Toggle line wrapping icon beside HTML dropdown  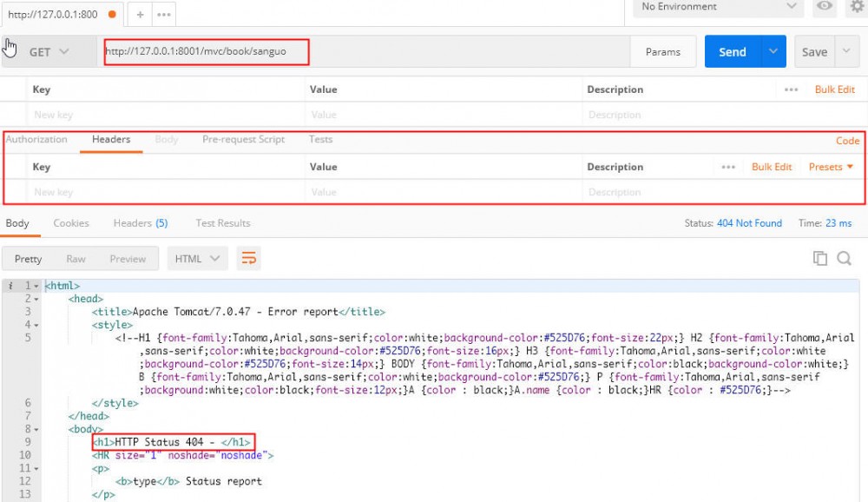coord(249,258)
